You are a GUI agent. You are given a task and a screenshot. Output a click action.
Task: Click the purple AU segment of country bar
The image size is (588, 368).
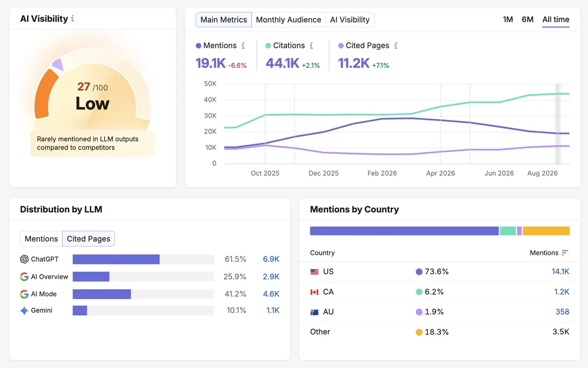point(519,231)
